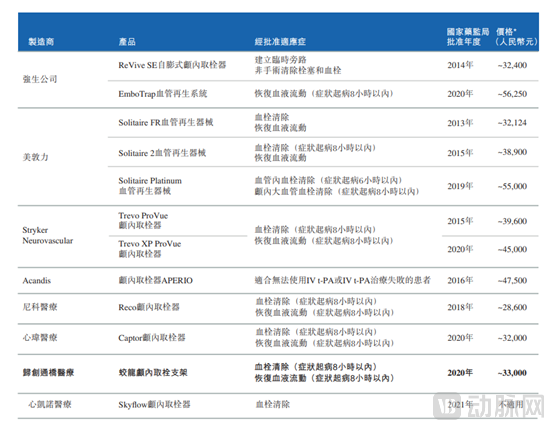Select the Captor顱內取栓器 product cell
This screenshot has width=554, height=430.
152,338
